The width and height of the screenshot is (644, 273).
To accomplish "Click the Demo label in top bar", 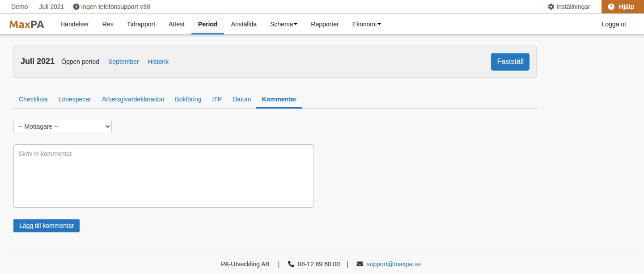I will [20, 7].
